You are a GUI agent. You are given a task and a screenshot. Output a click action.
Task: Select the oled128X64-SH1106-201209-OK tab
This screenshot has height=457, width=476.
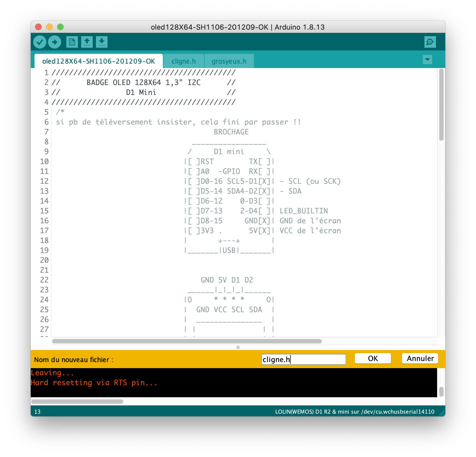click(99, 61)
